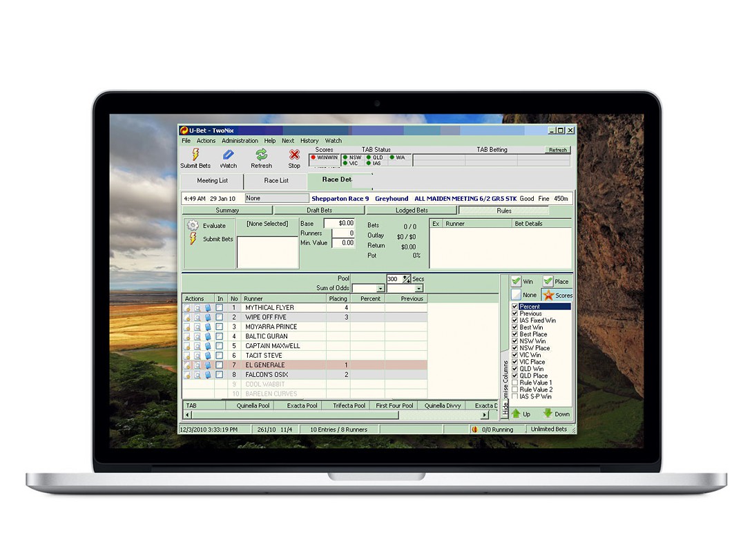This screenshot has height=560, width=752.
Task: Uncheck the NSW Win column checkbox
Action: (x=514, y=341)
